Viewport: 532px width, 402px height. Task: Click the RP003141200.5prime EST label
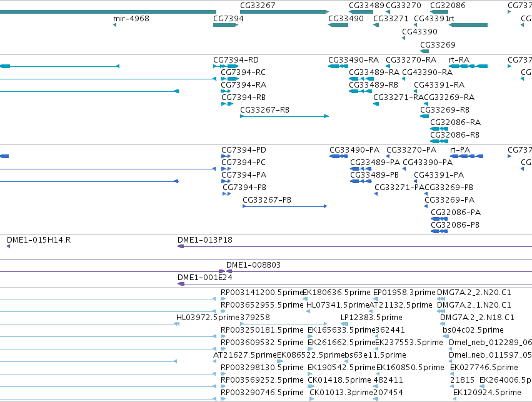pos(262,293)
